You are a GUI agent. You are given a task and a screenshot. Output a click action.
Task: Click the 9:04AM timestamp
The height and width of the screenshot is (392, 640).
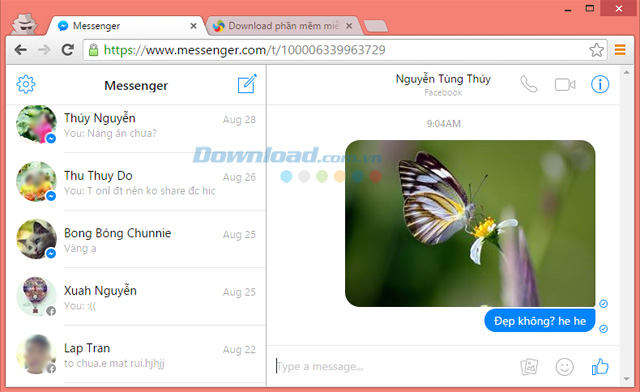[443, 124]
